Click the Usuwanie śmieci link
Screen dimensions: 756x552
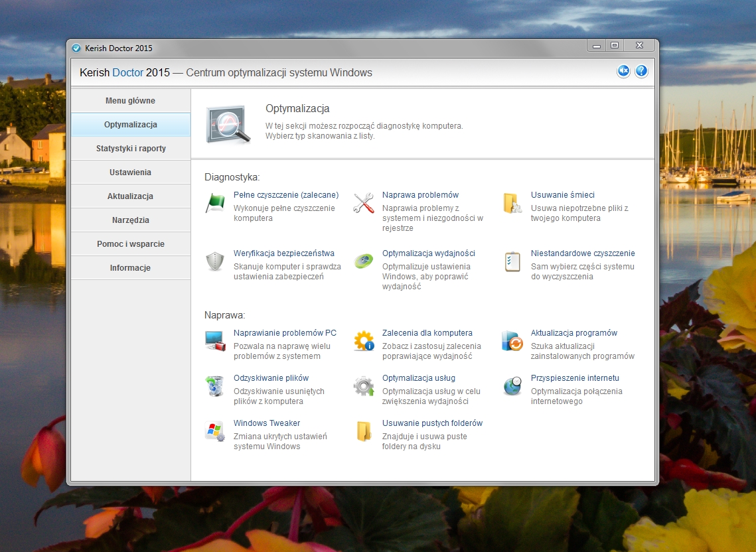pyautogui.click(x=563, y=195)
